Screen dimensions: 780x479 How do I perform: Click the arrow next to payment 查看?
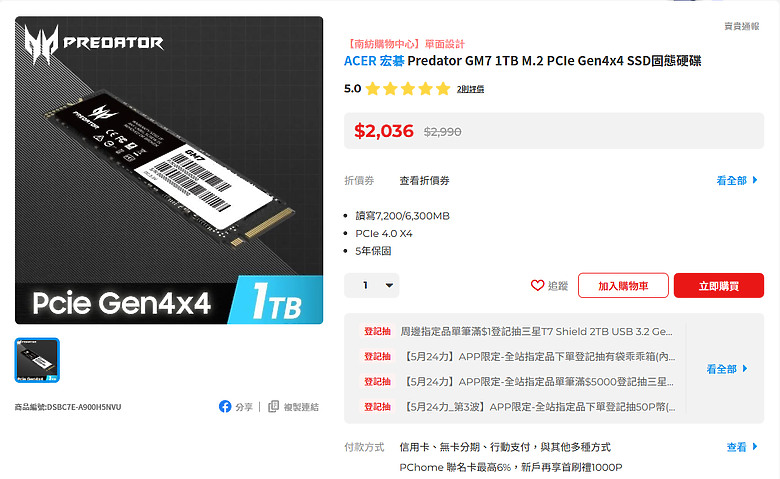(x=755, y=447)
